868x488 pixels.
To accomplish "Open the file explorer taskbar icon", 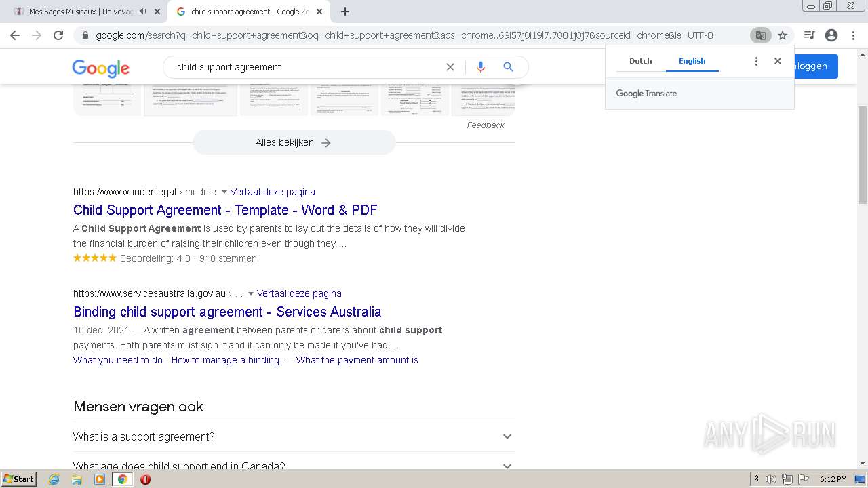I will 77,479.
